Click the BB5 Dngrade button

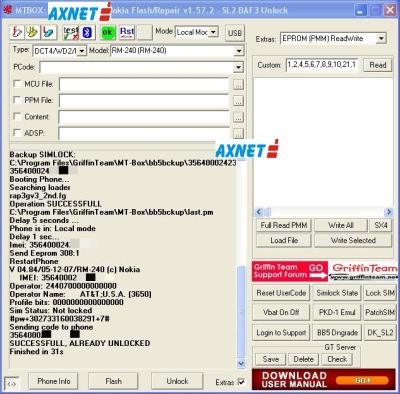tap(337, 332)
